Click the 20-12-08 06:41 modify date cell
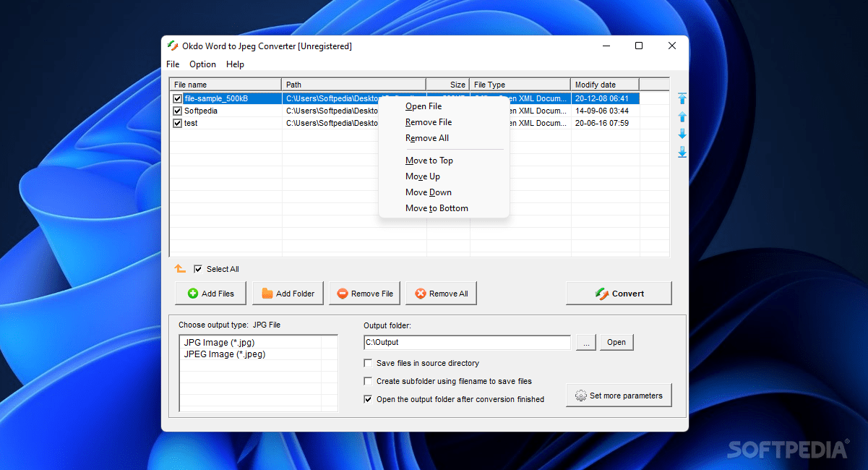 (x=602, y=98)
